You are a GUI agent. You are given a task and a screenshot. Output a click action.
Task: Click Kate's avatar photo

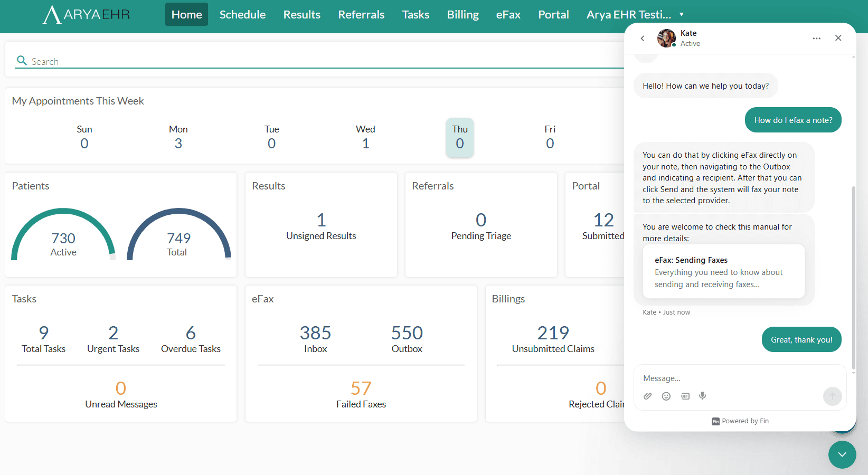click(666, 38)
